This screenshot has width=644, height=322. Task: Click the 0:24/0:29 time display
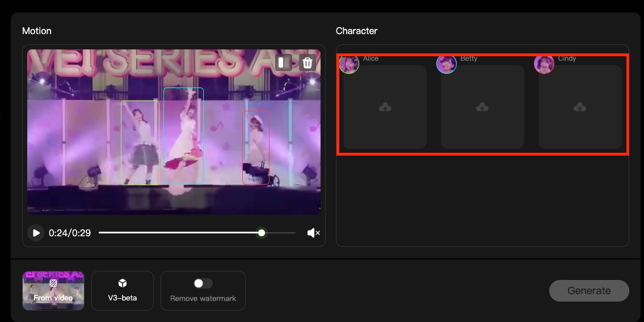(70, 233)
